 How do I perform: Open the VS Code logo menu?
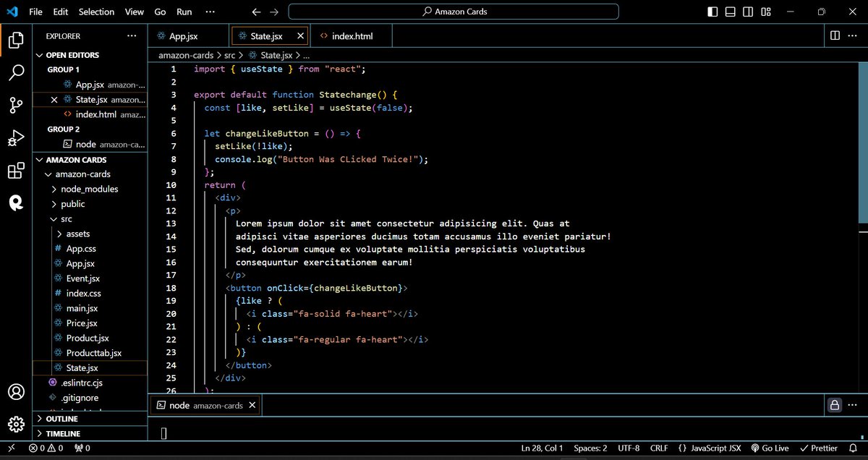point(12,12)
